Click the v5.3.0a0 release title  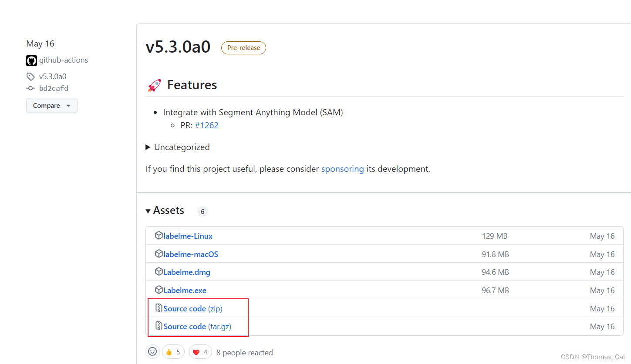pos(178,47)
